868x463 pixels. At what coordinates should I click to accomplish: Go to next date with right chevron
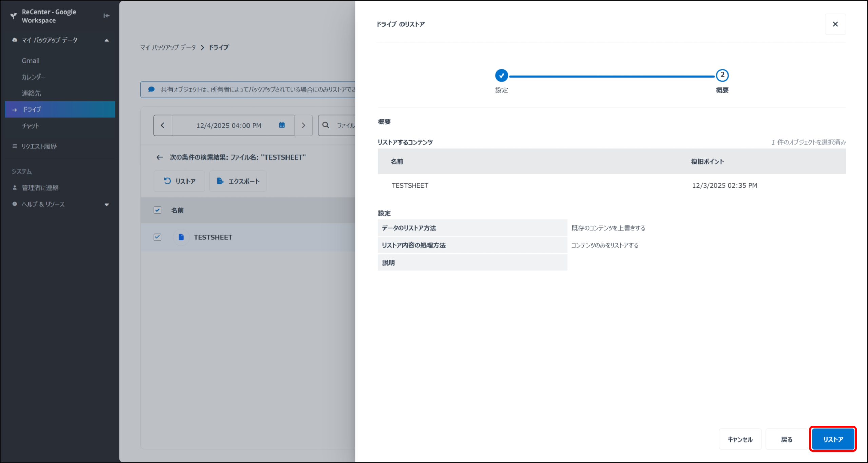pyautogui.click(x=303, y=125)
